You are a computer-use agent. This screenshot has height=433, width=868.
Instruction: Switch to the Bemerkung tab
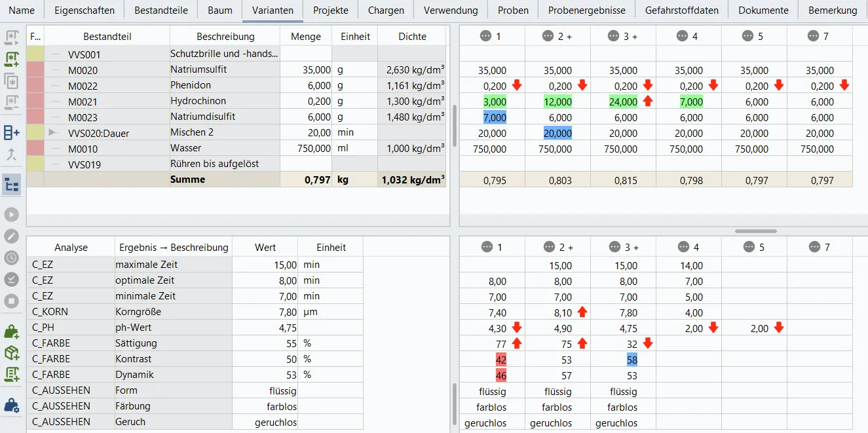point(833,10)
